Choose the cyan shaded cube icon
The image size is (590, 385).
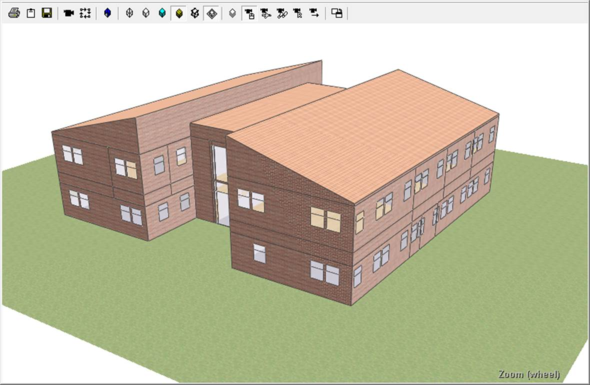[x=162, y=13]
